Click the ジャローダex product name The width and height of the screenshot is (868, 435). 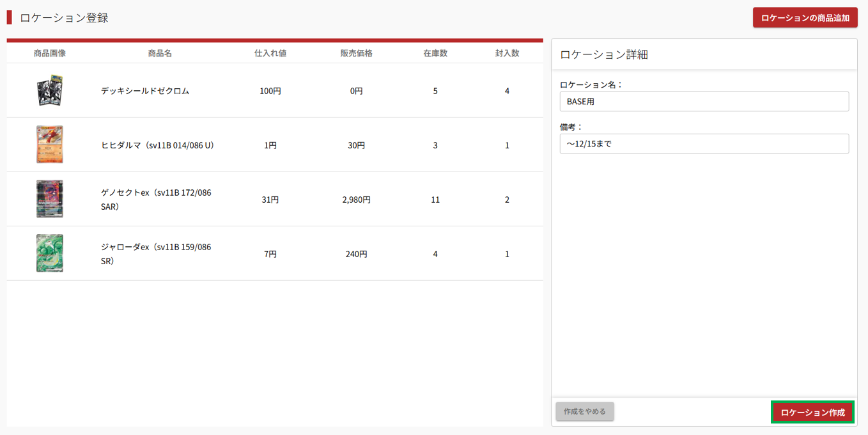[x=156, y=254]
